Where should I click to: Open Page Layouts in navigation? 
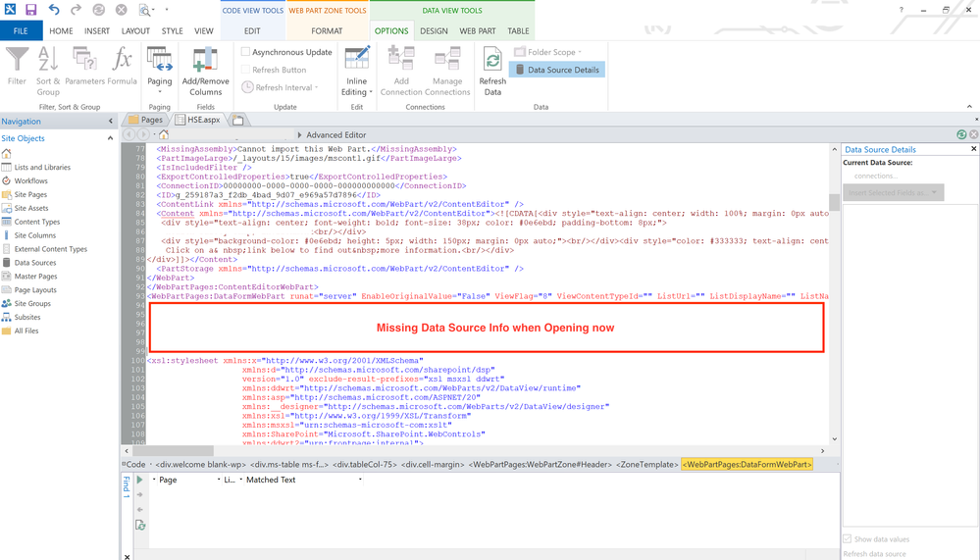pos(29,290)
